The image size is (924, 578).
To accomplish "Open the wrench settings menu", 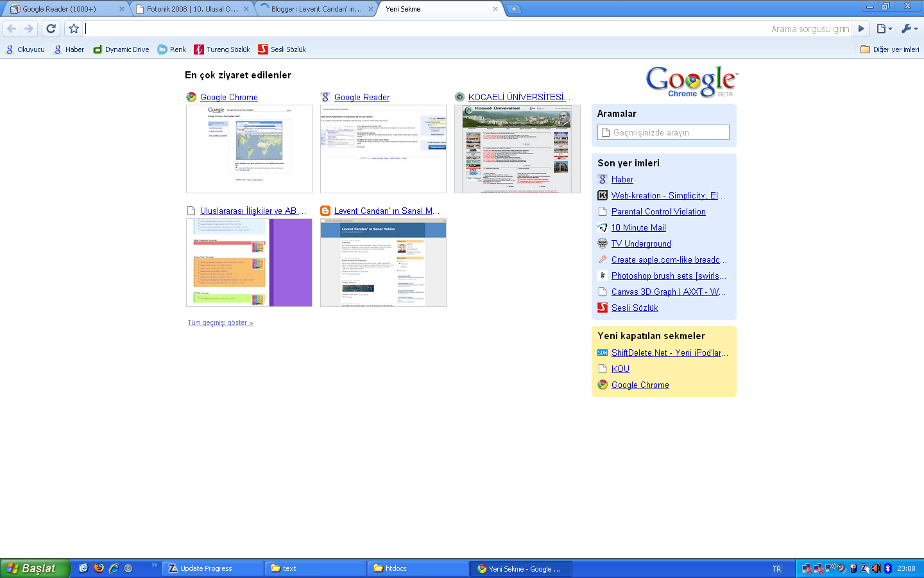I will click(x=909, y=28).
